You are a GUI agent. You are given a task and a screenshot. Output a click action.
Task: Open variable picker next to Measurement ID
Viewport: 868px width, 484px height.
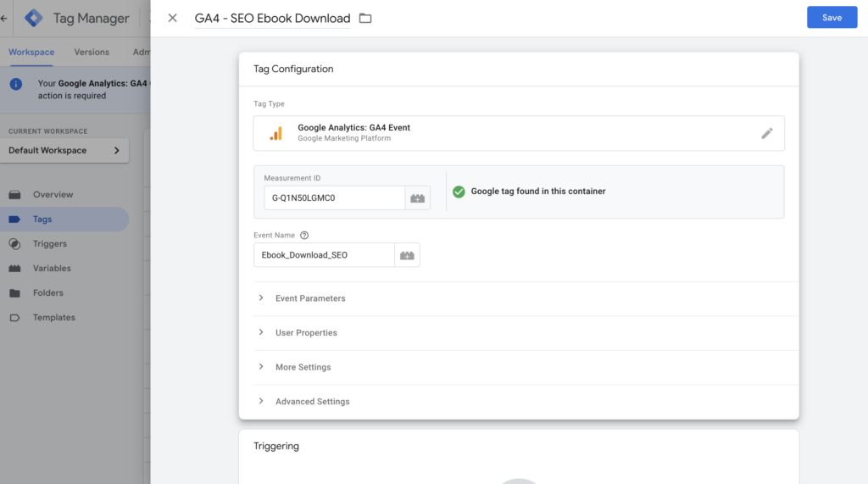[x=417, y=198]
